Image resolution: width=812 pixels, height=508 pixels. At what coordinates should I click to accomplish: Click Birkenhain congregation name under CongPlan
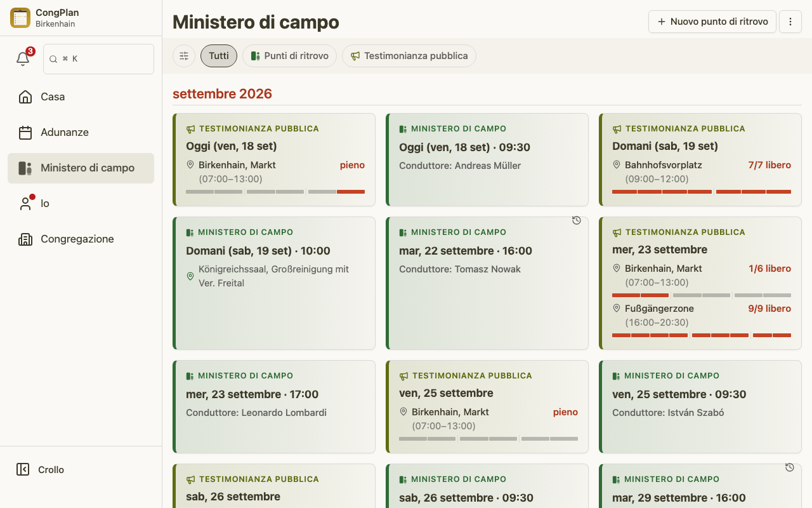pyautogui.click(x=55, y=24)
